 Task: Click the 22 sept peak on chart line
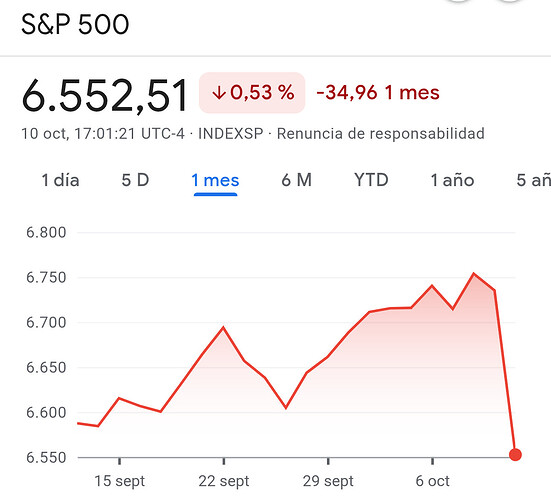click(223, 328)
